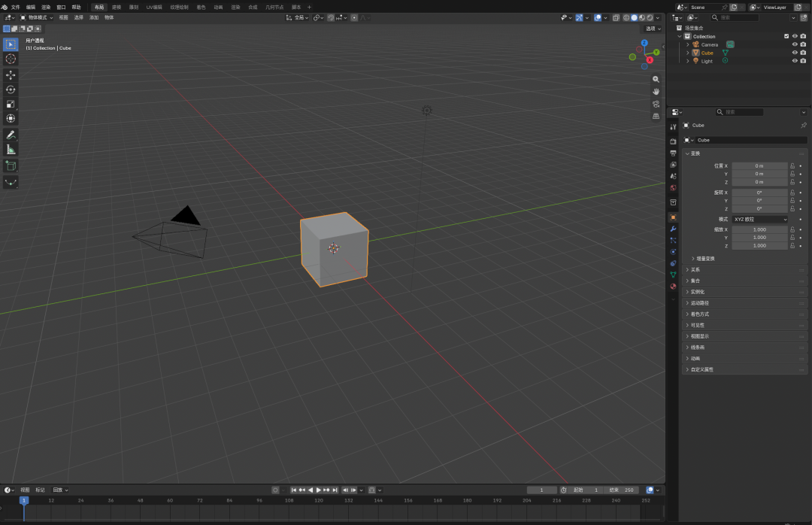Click the current frame field showing 1
Image resolution: width=812 pixels, height=525 pixels.
541,490
